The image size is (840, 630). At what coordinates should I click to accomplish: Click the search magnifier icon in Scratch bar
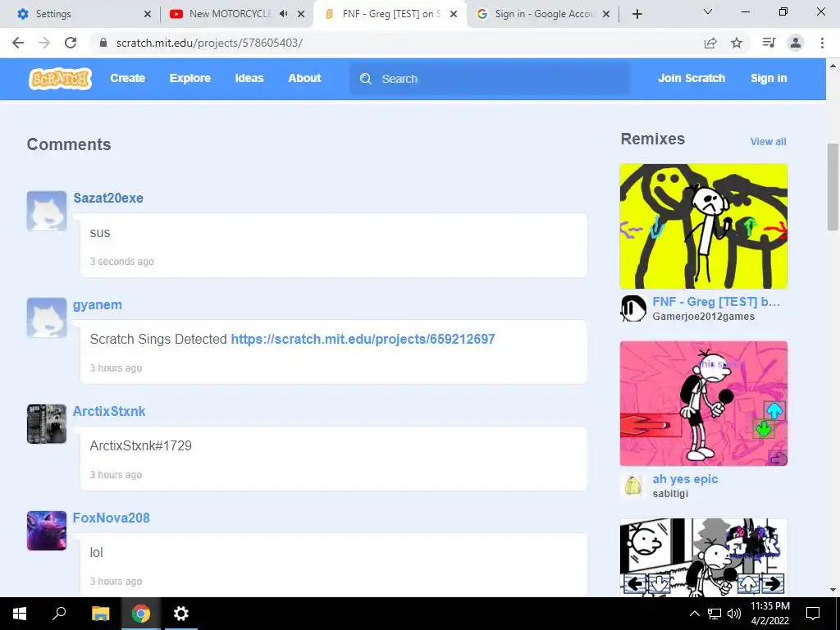tap(366, 79)
